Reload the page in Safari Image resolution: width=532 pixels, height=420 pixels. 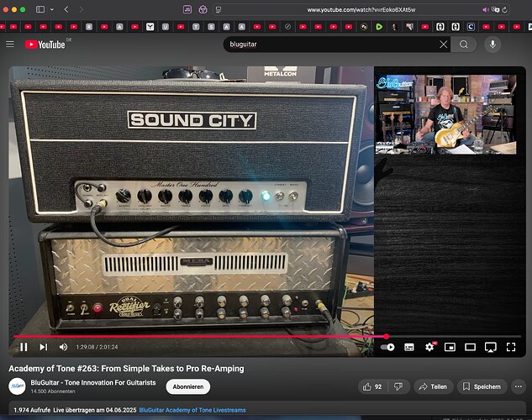click(504, 10)
